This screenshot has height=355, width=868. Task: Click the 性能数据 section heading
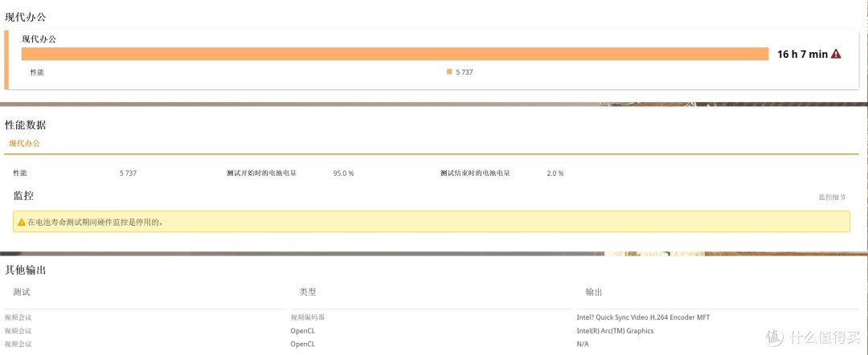click(x=26, y=125)
